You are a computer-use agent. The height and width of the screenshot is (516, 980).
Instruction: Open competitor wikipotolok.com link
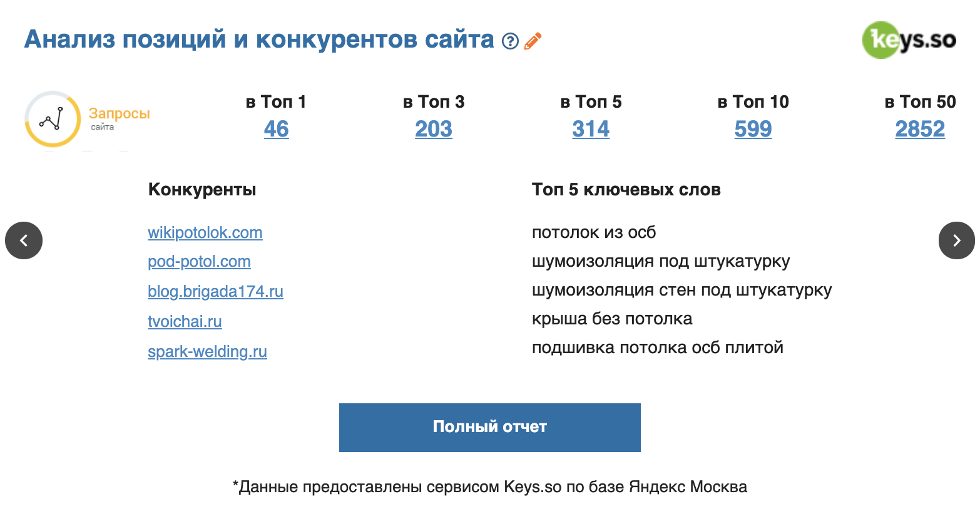point(205,232)
